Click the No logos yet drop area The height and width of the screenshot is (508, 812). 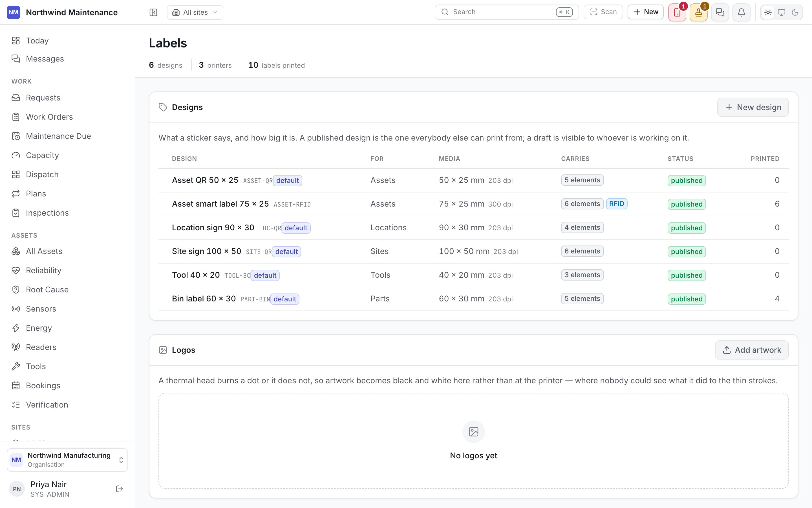[x=473, y=441]
